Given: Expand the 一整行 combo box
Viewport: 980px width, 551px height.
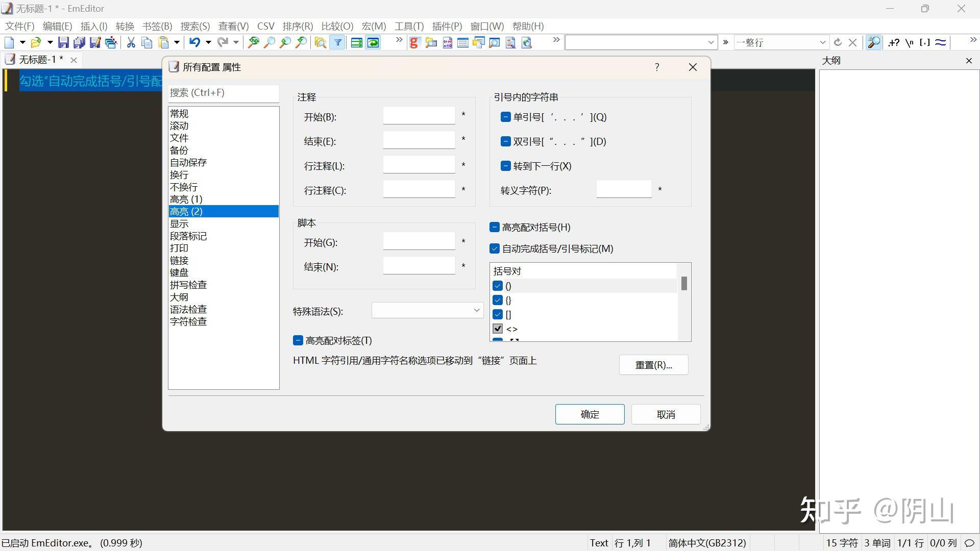Looking at the screenshot, I should pos(822,42).
